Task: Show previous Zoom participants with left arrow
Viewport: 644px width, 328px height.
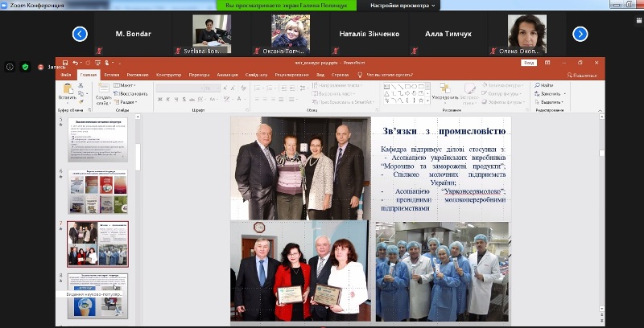Action: pos(80,34)
